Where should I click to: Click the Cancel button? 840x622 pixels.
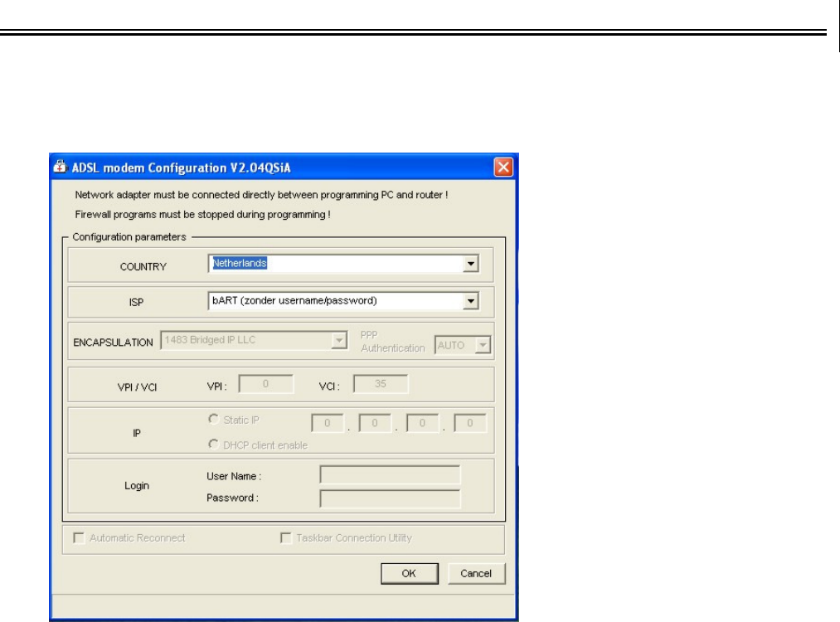(476, 573)
